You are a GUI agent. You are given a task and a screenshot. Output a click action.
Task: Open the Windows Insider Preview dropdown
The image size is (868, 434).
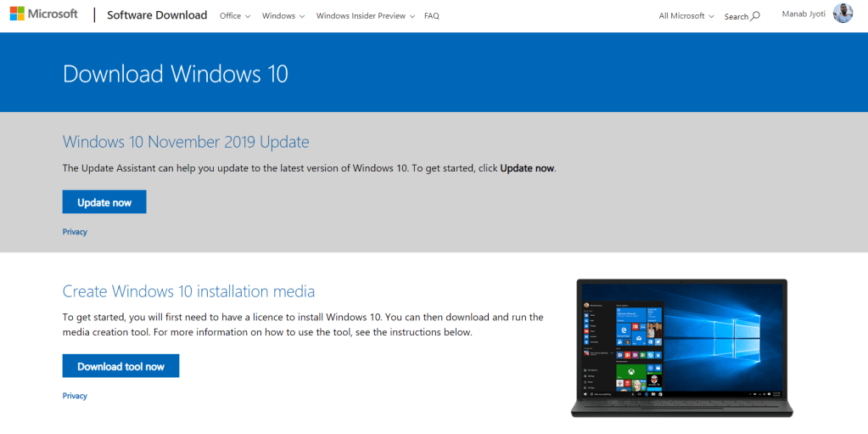[x=365, y=16]
